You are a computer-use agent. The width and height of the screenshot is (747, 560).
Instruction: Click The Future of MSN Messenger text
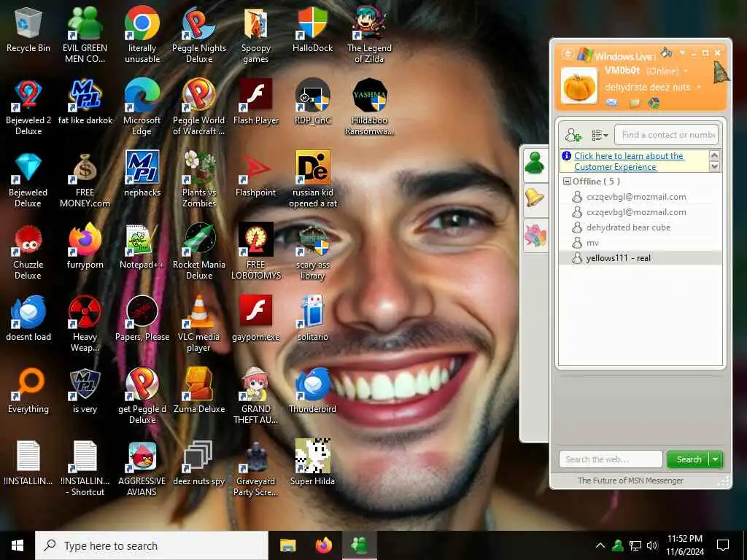tap(630, 481)
